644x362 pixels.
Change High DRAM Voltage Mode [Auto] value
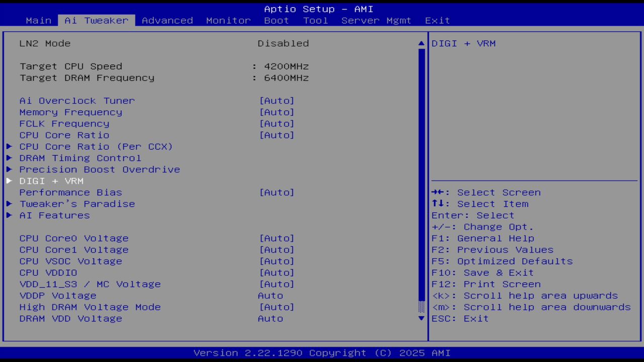tap(277, 307)
